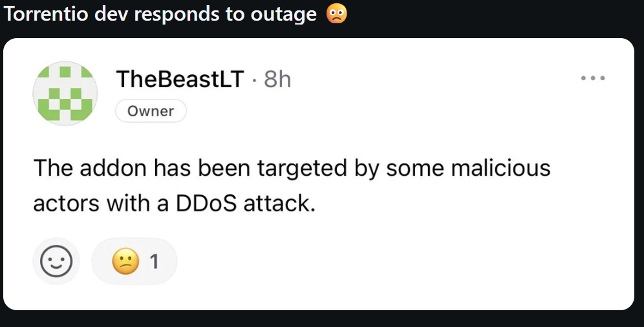Viewport: 644px width, 327px height.
Task: Open TheBeastLT's green pixel avatar
Action: coord(65,94)
